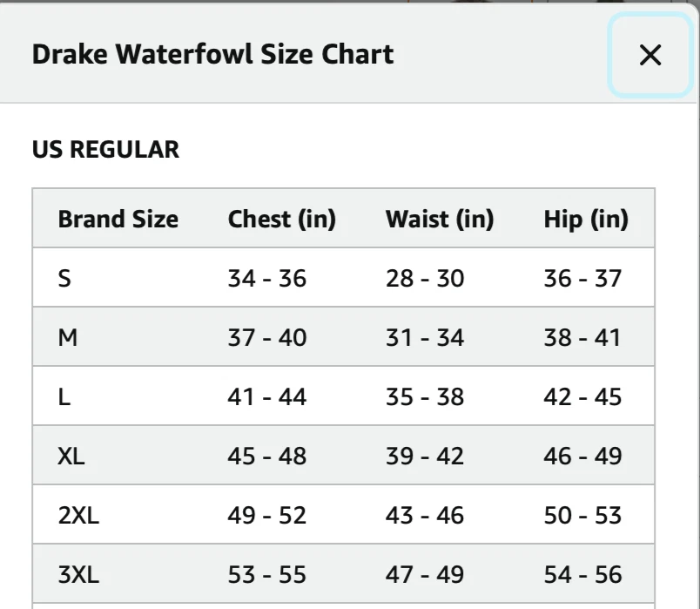This screenshot has height=609, width=700.
Task: Click the 45 - 48 chest measurement cell
Action: pos(266,456)
